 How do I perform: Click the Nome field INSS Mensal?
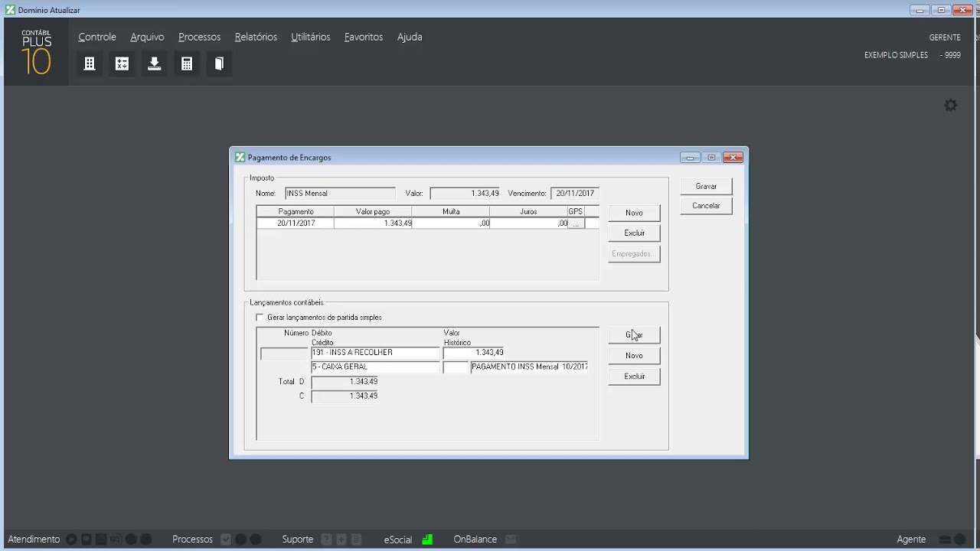[340, 194]
